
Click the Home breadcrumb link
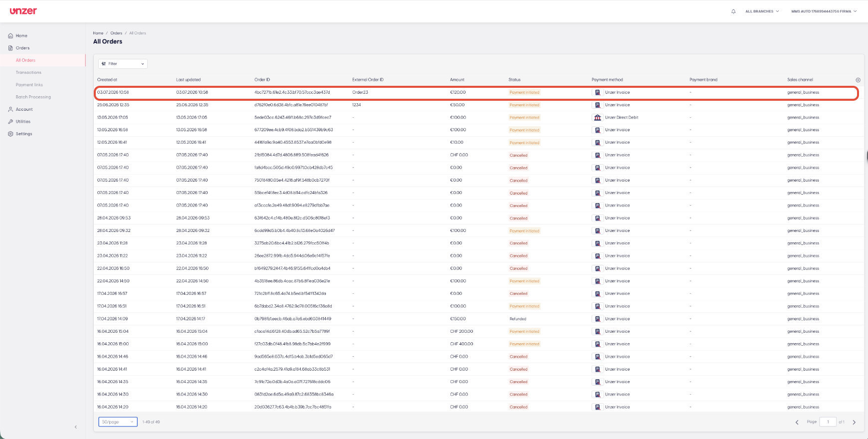tap(98, 33)
